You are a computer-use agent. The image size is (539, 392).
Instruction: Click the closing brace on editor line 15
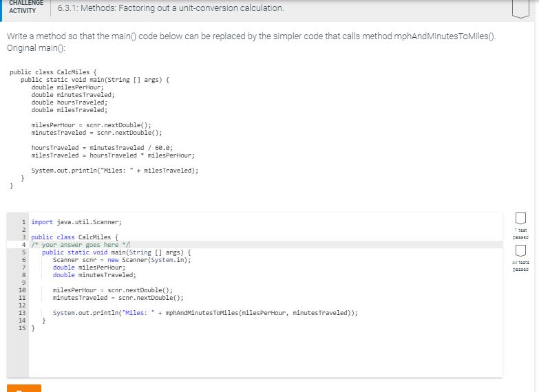(x=33, y=328)
